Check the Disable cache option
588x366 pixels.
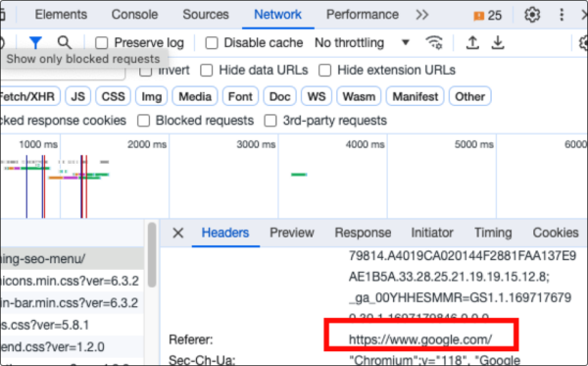[212, 43]
